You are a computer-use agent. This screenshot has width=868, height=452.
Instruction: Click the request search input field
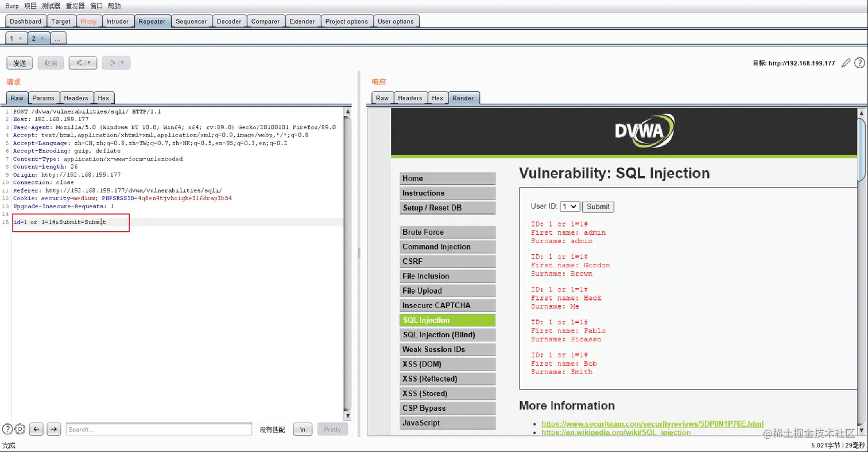point(158,429)
